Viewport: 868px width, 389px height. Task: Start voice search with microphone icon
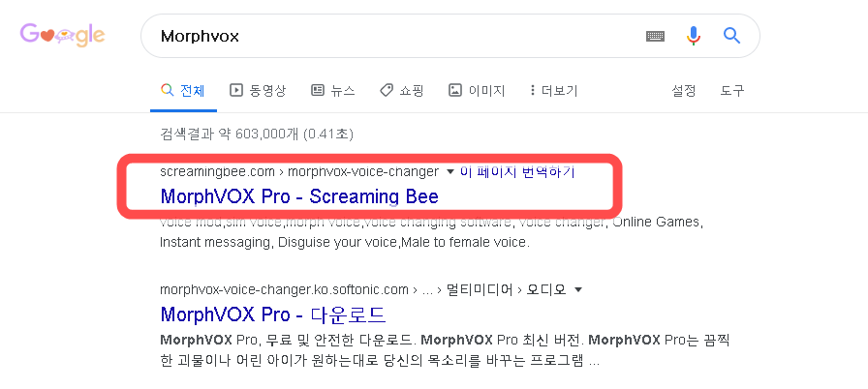[693, 36]
